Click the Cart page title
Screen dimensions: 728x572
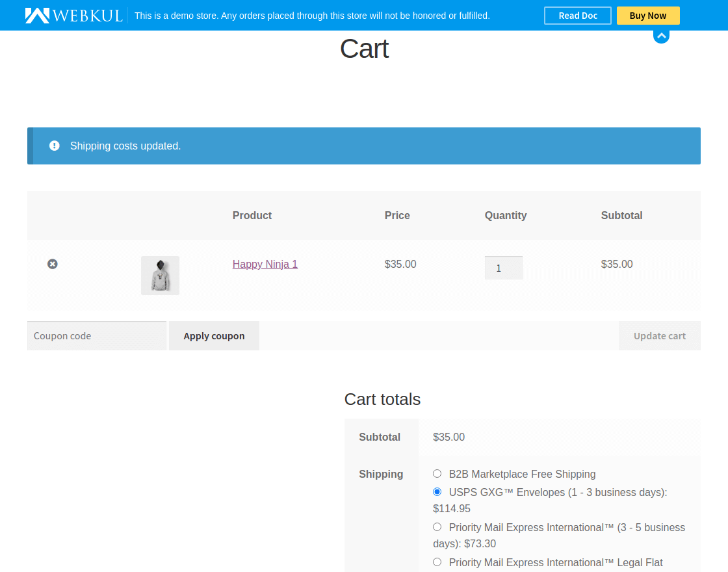tap(364, 49)
